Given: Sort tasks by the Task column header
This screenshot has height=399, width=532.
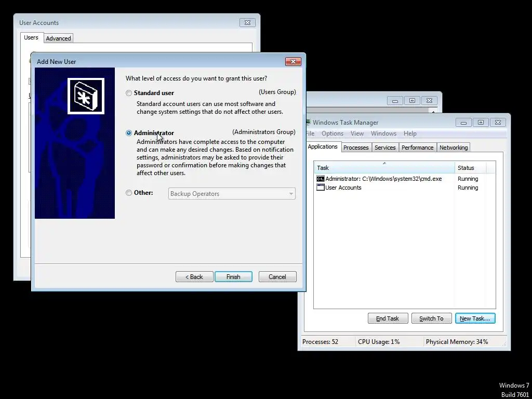Looking at the screenshot, I should click(x=384, y=168).
